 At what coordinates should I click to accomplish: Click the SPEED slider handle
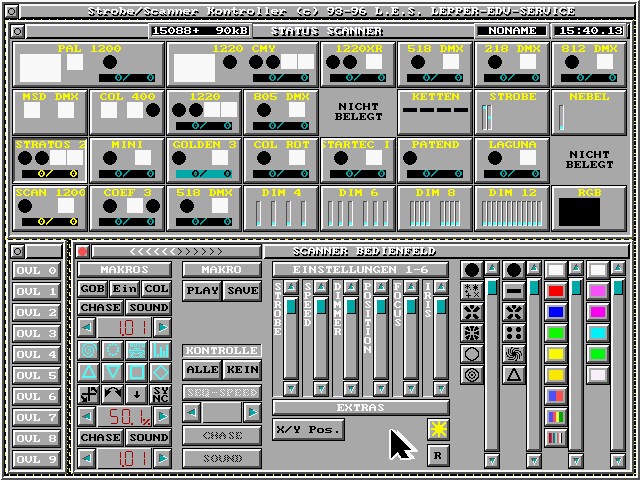click(321, 306)
